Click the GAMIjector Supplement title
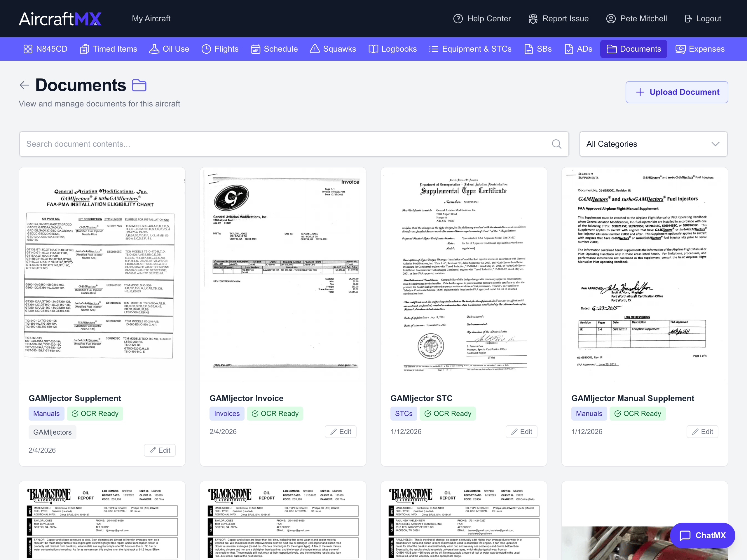The height and width of the screenshot is (560, 747). click(x=75, y=398)
